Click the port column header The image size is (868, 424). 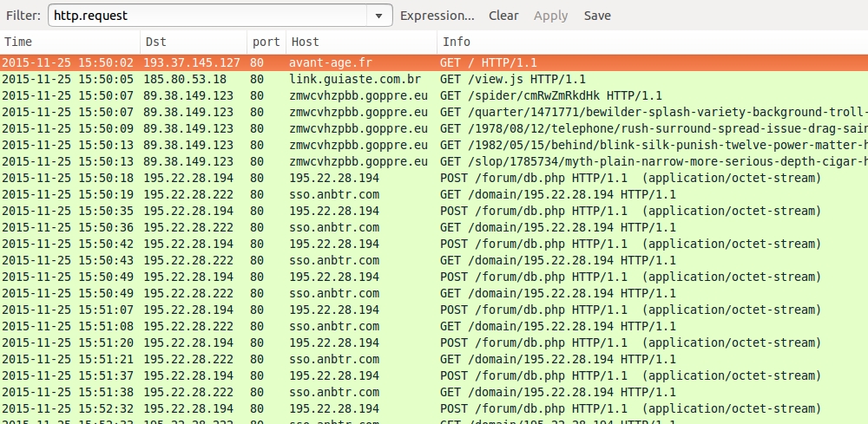point(266,42)
